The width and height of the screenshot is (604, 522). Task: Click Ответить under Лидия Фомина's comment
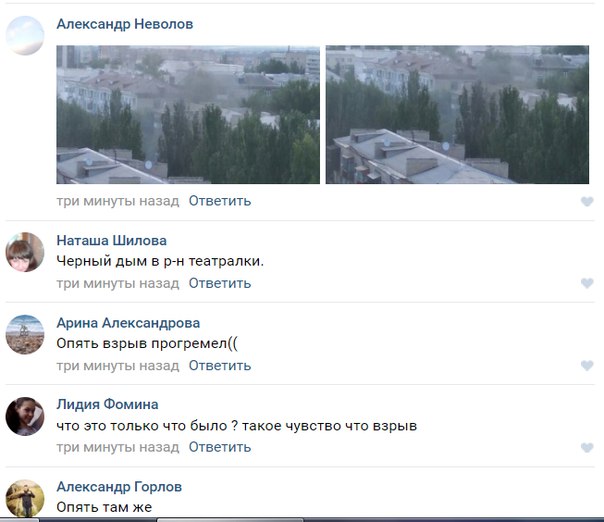[220, 447]
